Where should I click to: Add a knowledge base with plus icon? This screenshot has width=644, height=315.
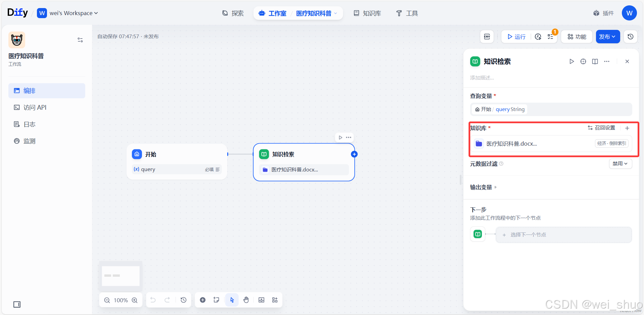pos(627,128)
